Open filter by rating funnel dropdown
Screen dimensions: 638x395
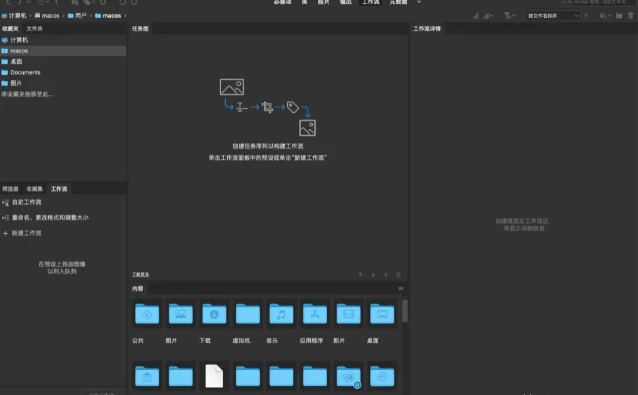click(509, 15)
